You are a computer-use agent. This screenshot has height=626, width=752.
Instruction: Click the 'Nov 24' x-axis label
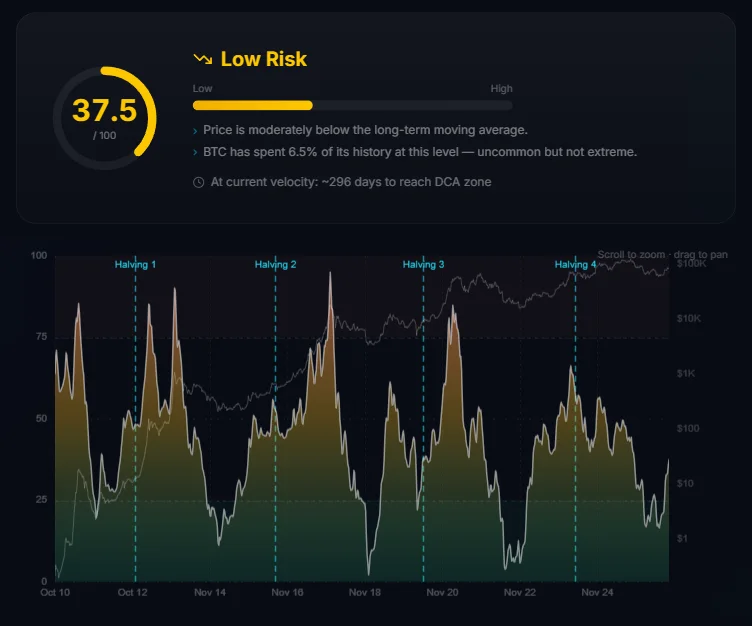pyautogui.click(x=597, y=592)
